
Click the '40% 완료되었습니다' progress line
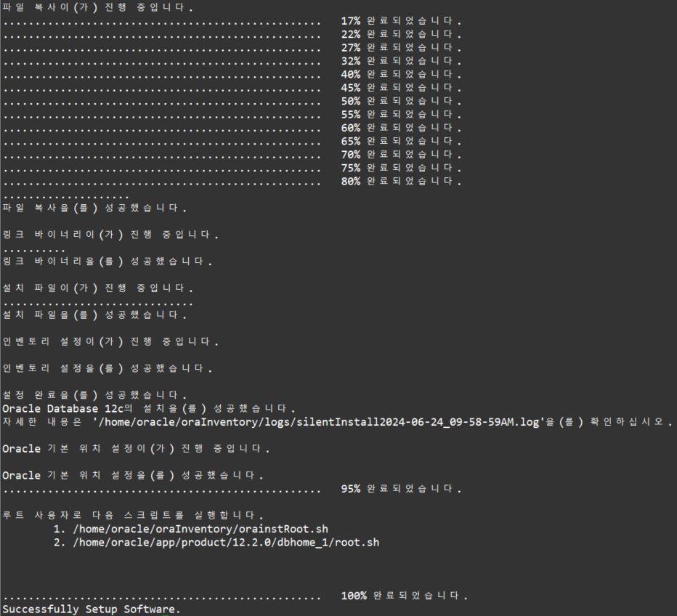[x=232, y=74]
